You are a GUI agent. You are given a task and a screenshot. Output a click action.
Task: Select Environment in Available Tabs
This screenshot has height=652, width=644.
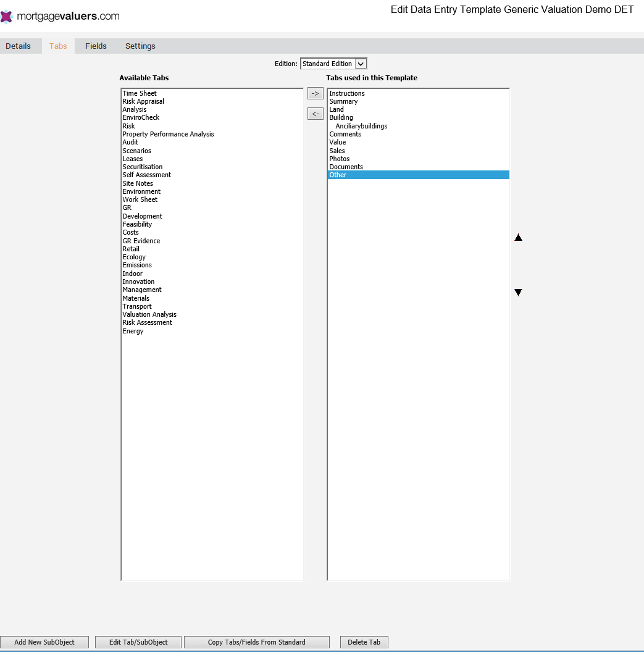click(212, 191)
